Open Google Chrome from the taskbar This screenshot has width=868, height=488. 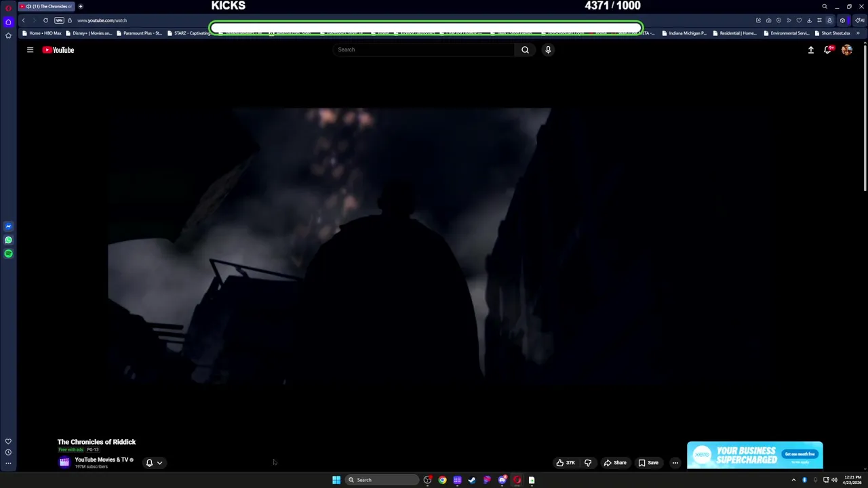442,480
